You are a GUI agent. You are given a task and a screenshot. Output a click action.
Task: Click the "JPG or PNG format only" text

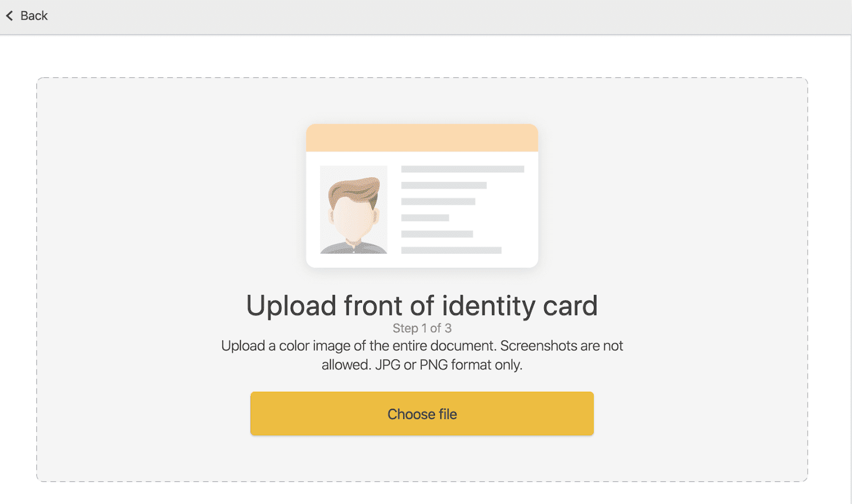[448, 365]
